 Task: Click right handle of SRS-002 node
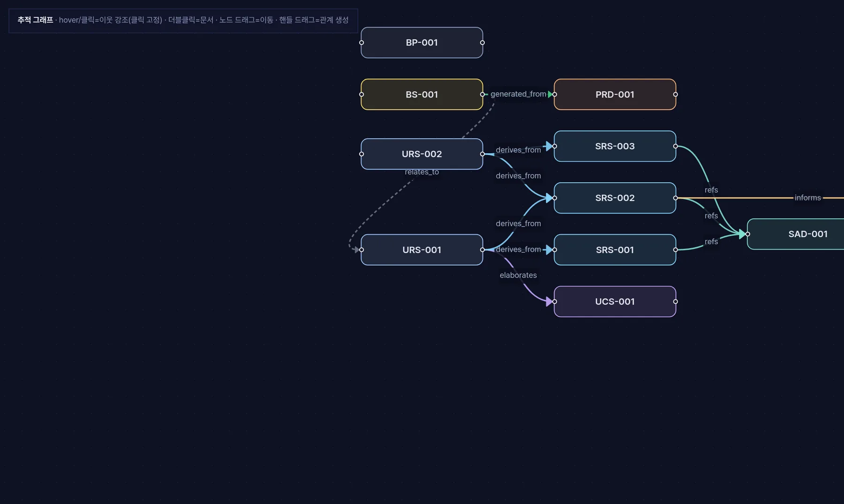click(x=676, y=198)
